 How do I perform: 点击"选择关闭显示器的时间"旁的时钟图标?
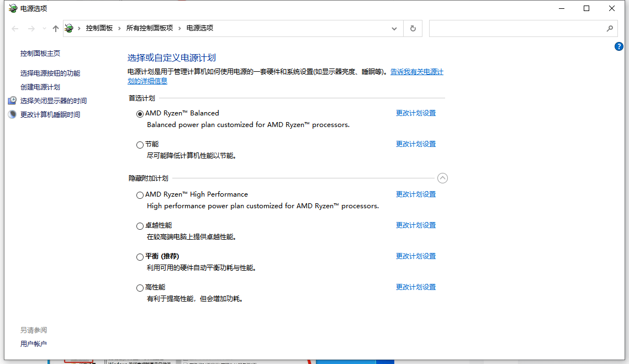pos(12,101)
